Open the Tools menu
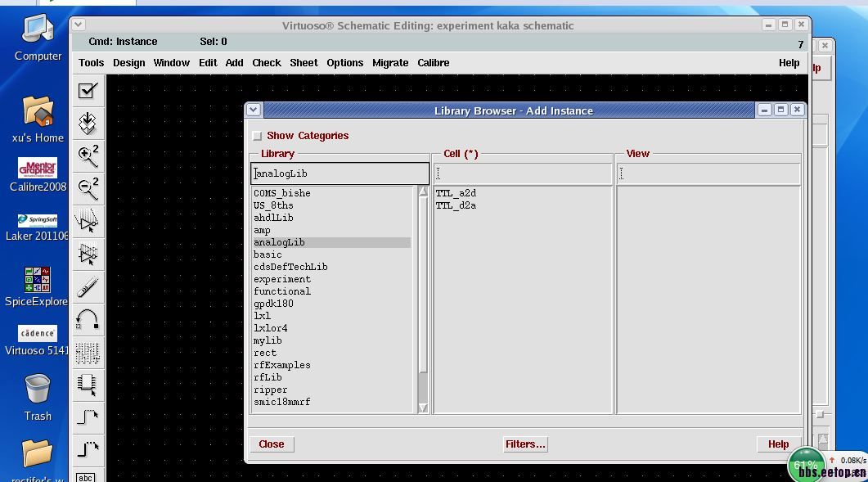This screenshot has width=868, height=482. (92, 63)
